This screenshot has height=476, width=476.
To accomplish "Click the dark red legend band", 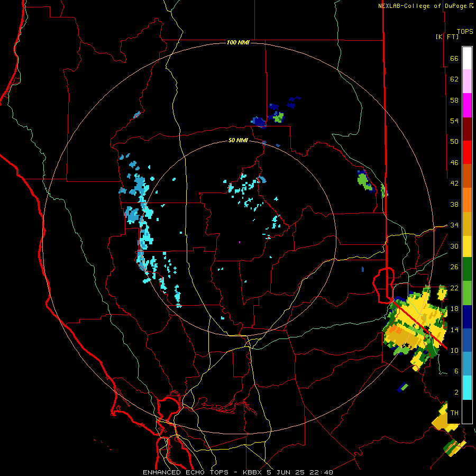I will tap(467, 129).
